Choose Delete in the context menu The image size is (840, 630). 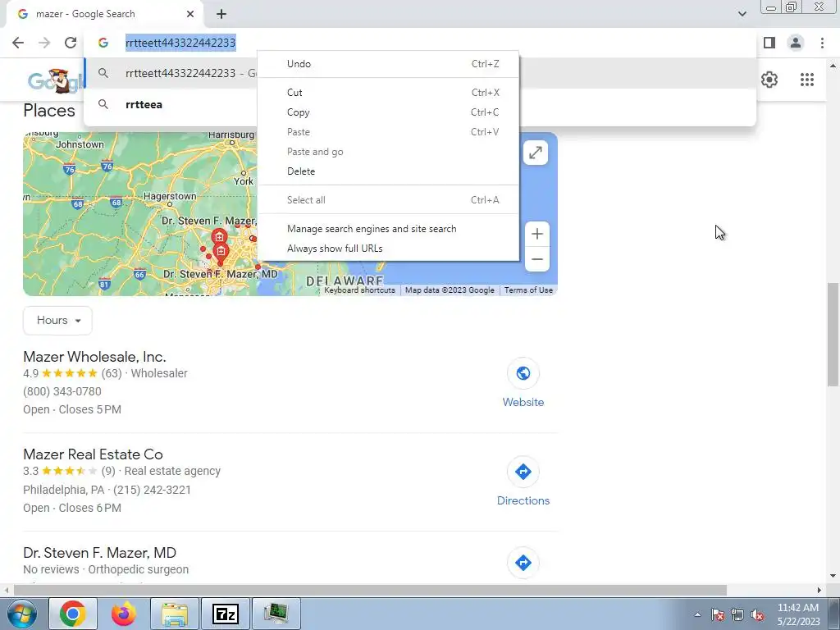coord(388,171)
